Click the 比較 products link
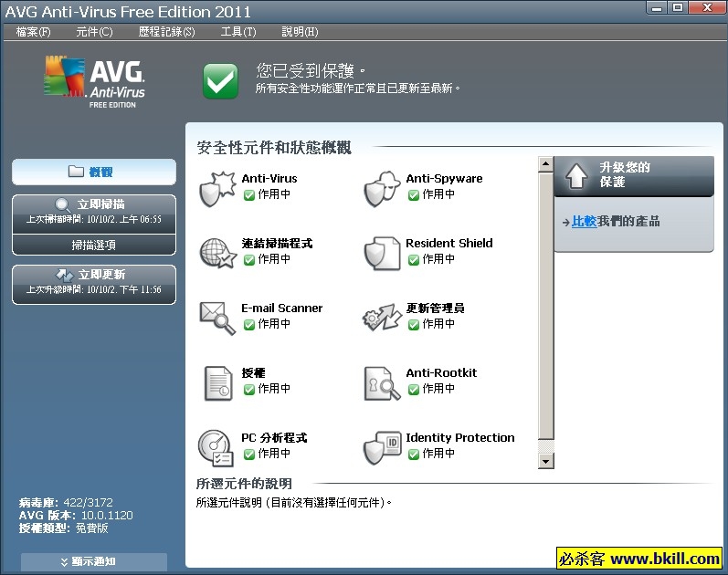The image size is (728, 575). pos(584,221)
